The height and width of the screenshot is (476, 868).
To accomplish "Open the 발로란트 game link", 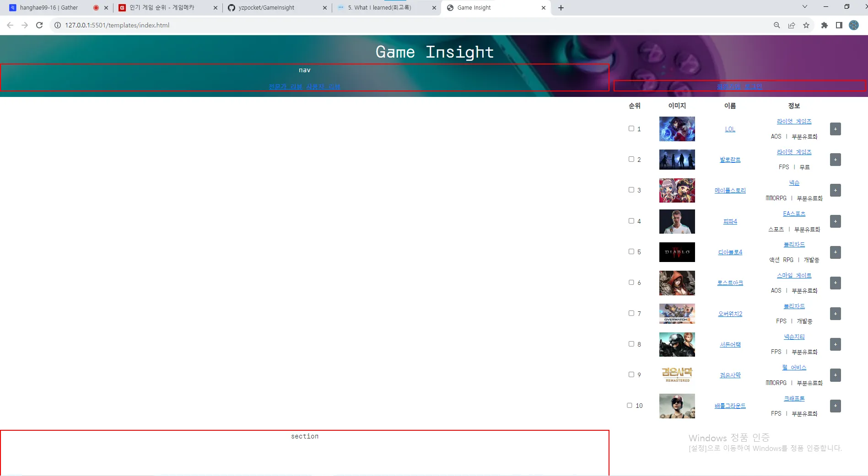I will [x=730, y=160].
